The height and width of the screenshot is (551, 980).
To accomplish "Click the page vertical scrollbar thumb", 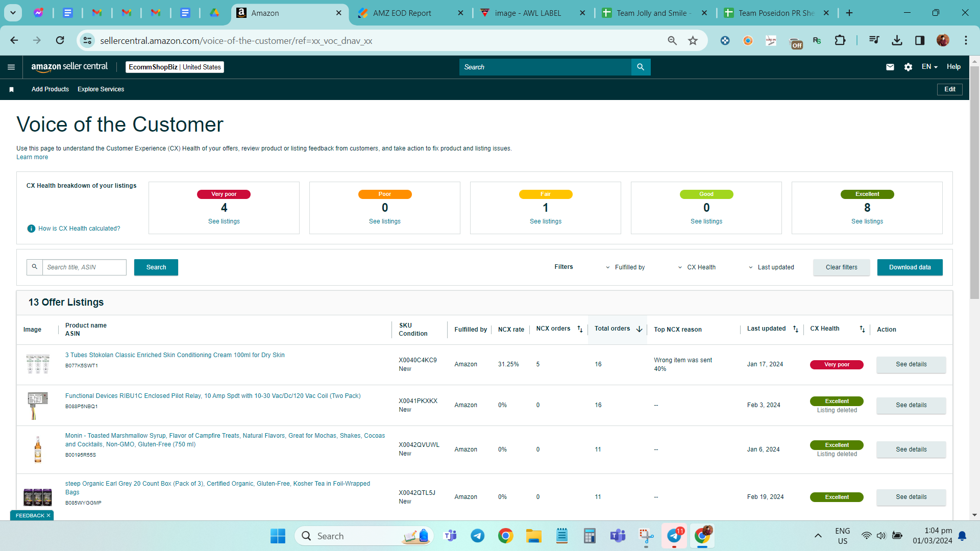I will [974, 182].
